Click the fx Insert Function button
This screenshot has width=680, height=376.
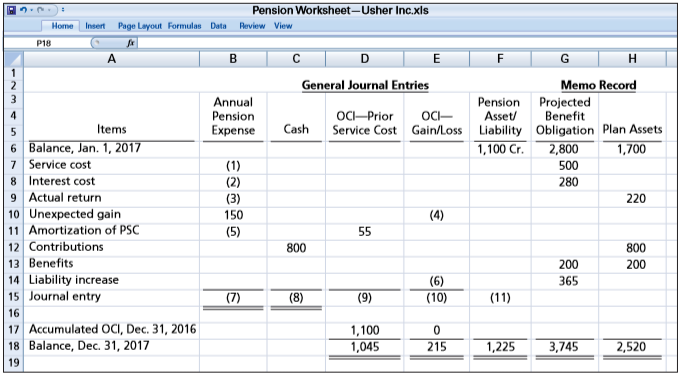coord(130,43)
